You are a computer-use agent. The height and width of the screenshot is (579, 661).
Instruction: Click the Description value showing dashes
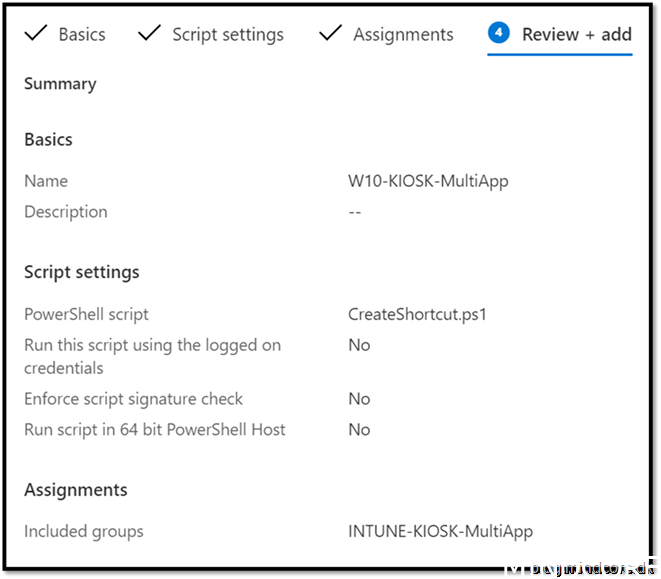(355, 212)
